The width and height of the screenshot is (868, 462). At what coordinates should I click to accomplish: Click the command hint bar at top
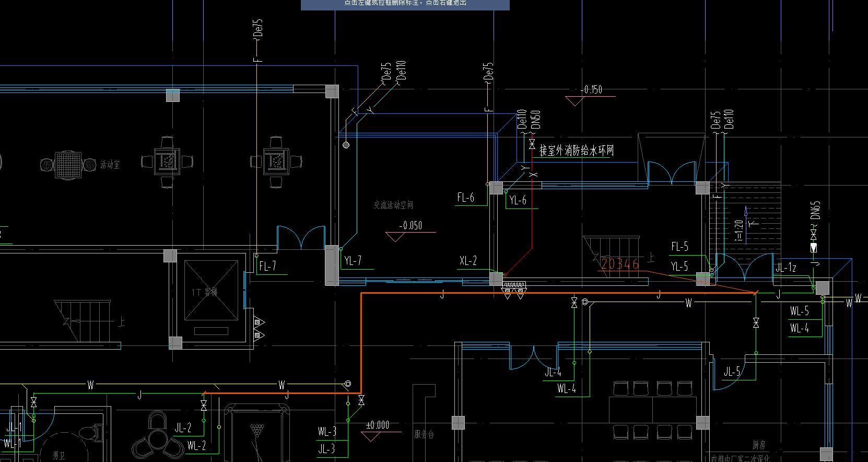[405, 5]
